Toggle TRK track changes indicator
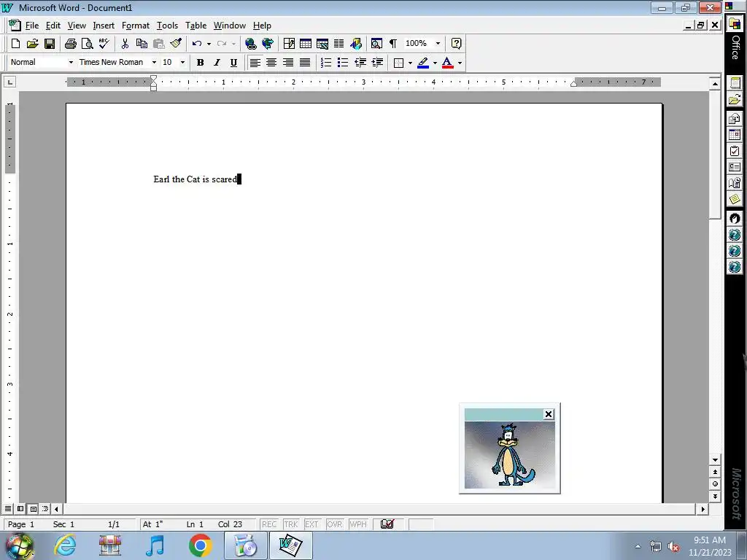This screenshot has width=747, height=560. click(x=290, y=524)
